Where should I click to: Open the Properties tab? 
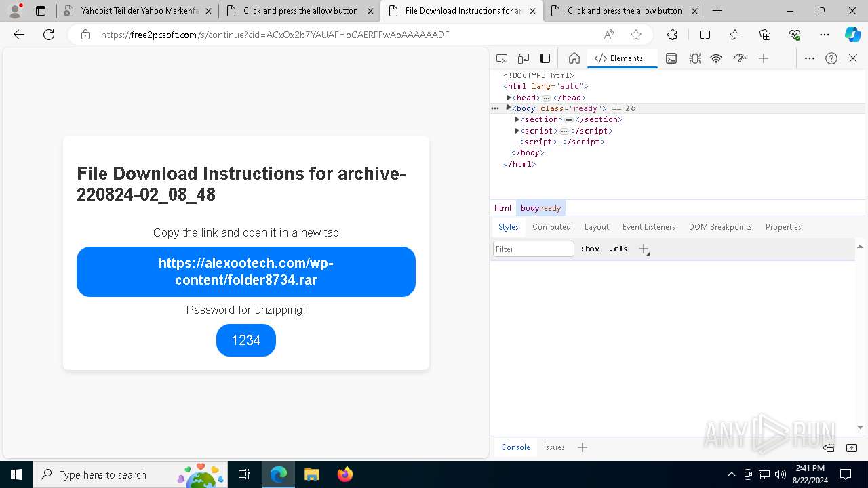[783, 227]
